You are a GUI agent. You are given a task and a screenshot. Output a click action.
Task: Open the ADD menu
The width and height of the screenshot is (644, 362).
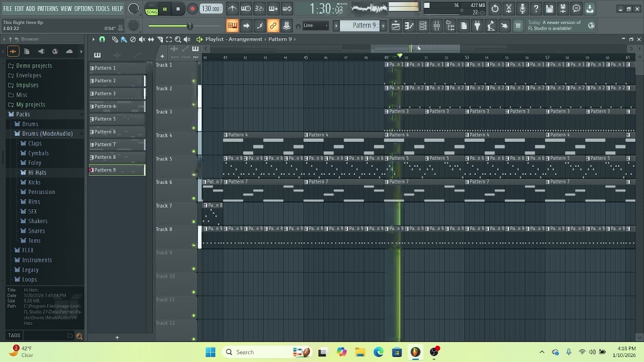[x=31, y=9]
